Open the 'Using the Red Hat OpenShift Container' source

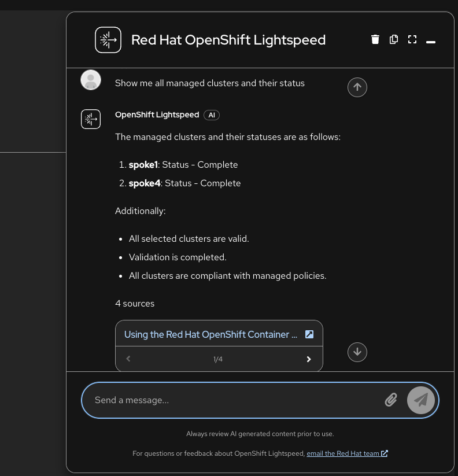210,334
